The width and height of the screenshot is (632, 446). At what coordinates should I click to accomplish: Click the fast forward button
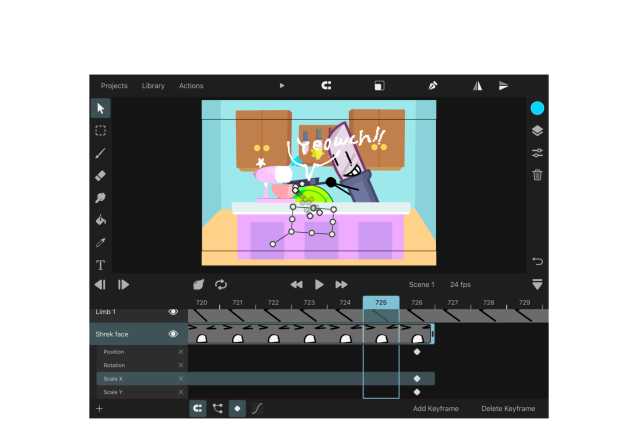coord(341,285)
